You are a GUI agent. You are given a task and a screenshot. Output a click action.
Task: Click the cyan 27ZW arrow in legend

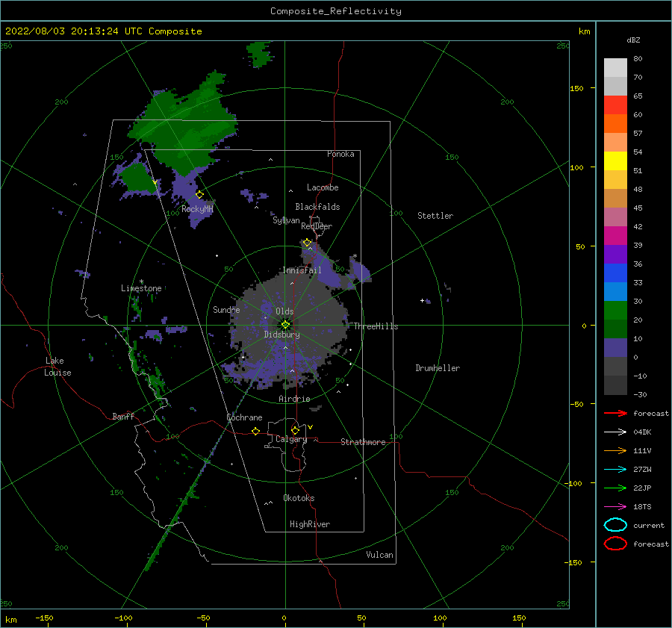pos(615,470)
